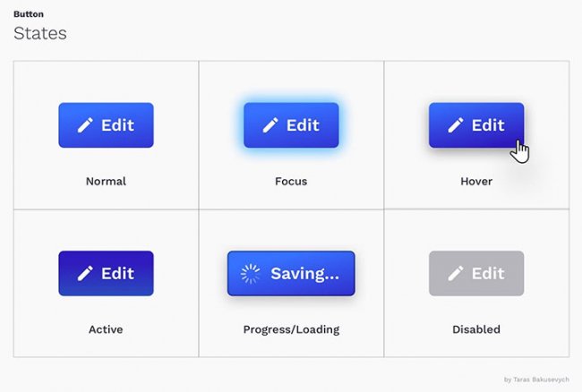
Task: Click the loading spinner in the Saving button
Action: (x=251, y=274)
